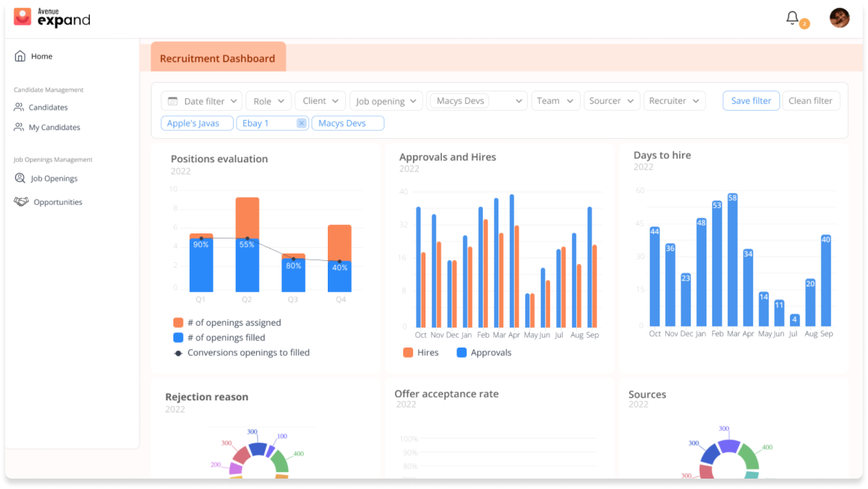The width and height of the screenshot is (868, 489).
Task: Click the Home house icon
Action: 20,56
